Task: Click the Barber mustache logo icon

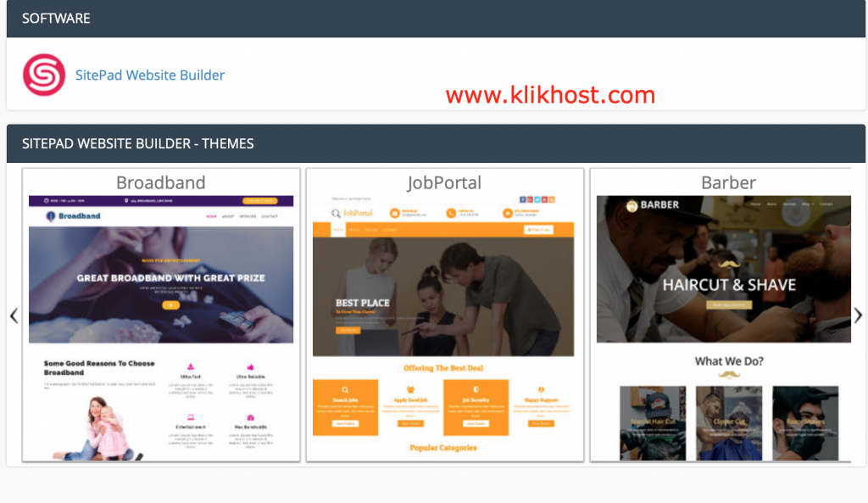Action: tap(632, 204)
